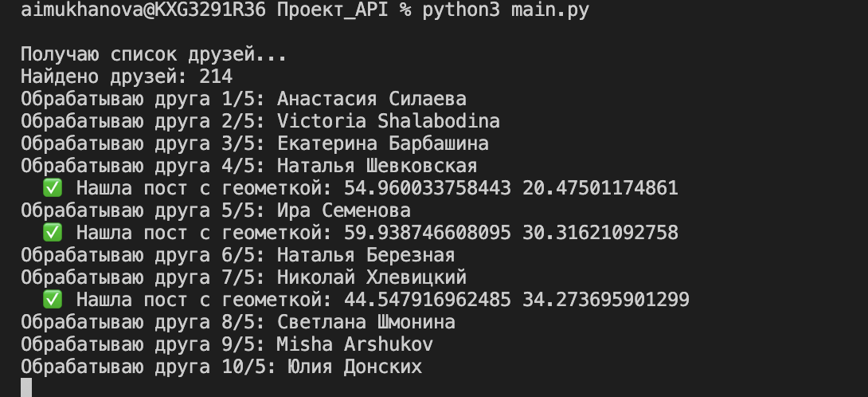The height and width of the screenshot is (397, 868).
Task: Click the name "Victoria Shalabodina"
Action: coord(389,121)
